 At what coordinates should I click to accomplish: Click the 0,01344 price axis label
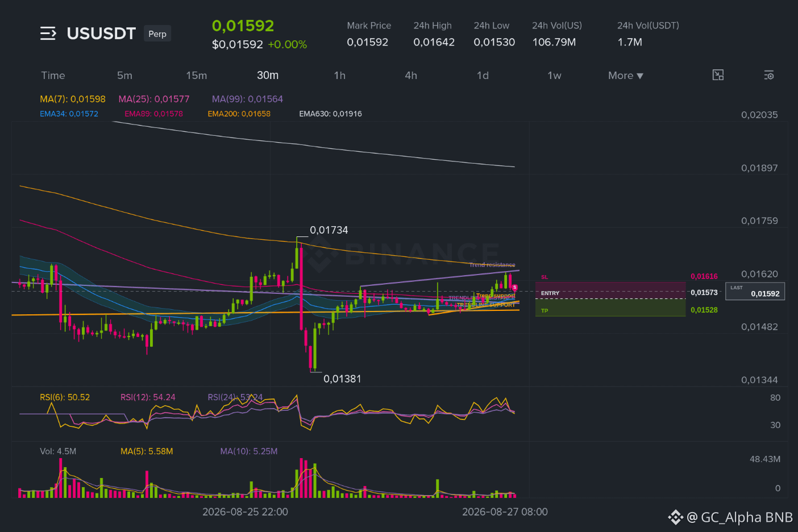click(759, 380)
